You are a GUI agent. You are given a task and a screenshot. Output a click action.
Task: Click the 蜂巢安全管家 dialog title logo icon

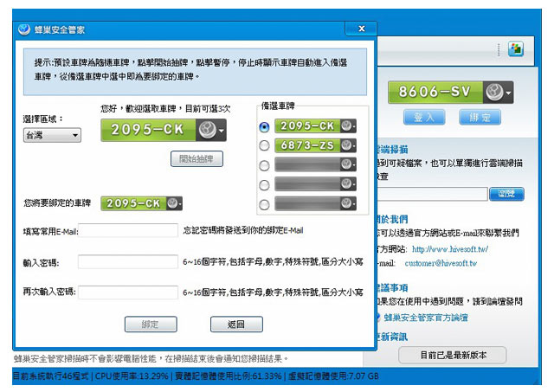24,29
